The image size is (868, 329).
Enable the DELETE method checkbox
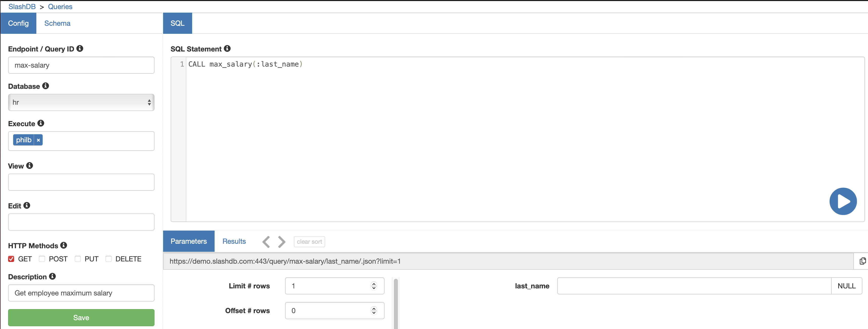109,259
